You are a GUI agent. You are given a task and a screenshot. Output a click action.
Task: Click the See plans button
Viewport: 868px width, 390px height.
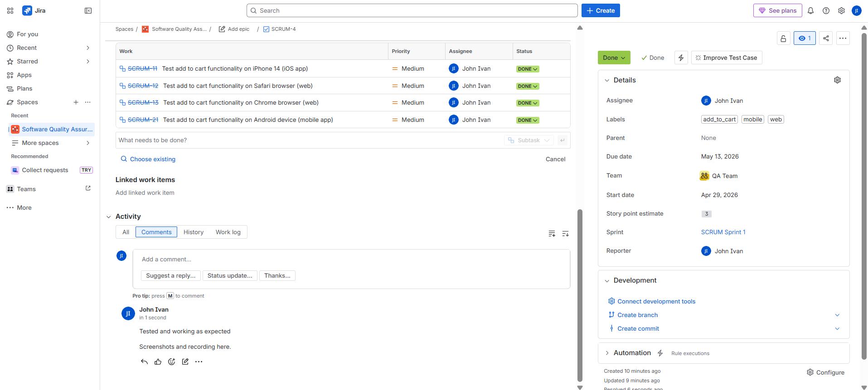click(777, 10)
